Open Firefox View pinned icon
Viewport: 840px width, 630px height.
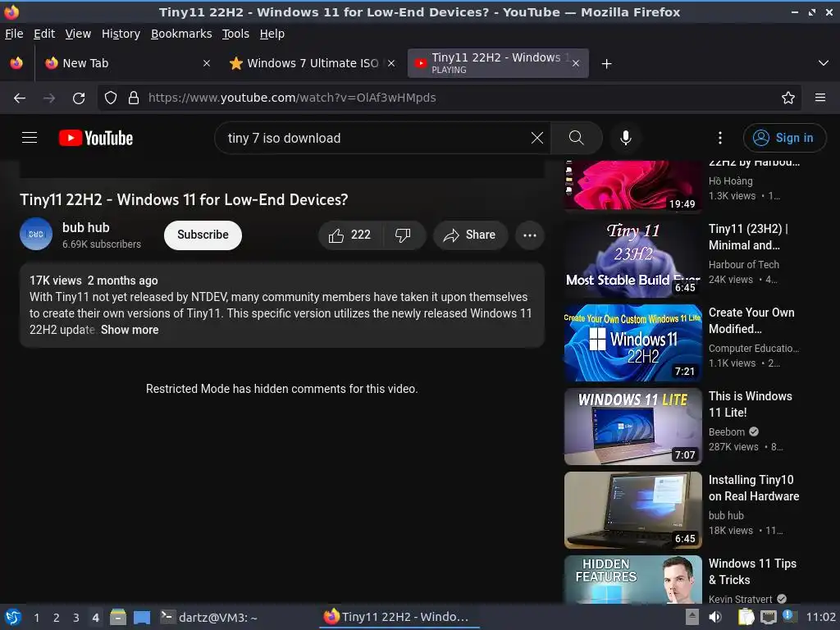point(16,63)
